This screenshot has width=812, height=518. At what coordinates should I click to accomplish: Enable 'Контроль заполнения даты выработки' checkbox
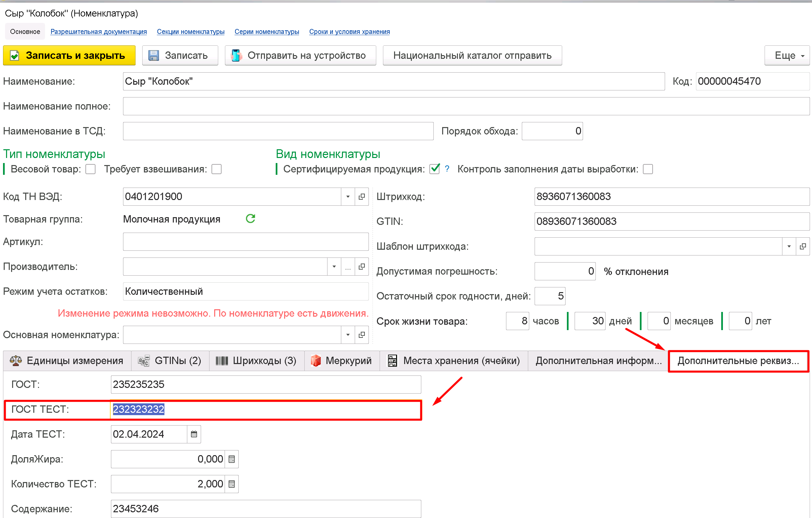[x=648, y=169]
